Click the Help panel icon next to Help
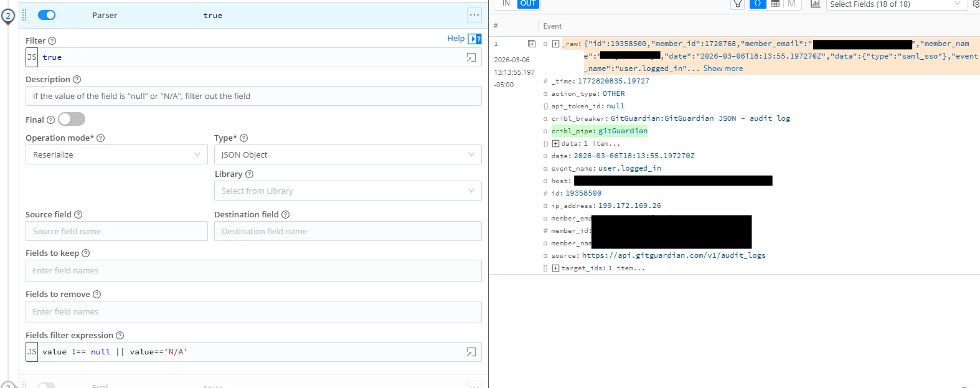This screenshot has height=388, width=980. tap(474, 39)
